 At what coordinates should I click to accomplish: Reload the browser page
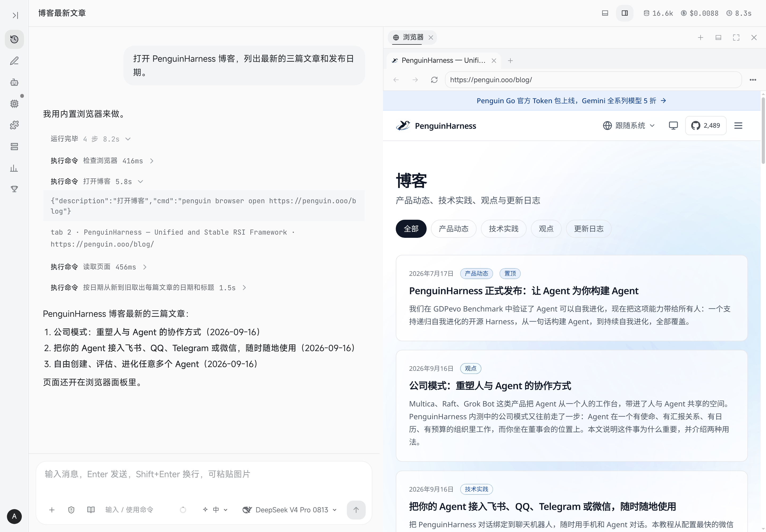click(434, 80)
